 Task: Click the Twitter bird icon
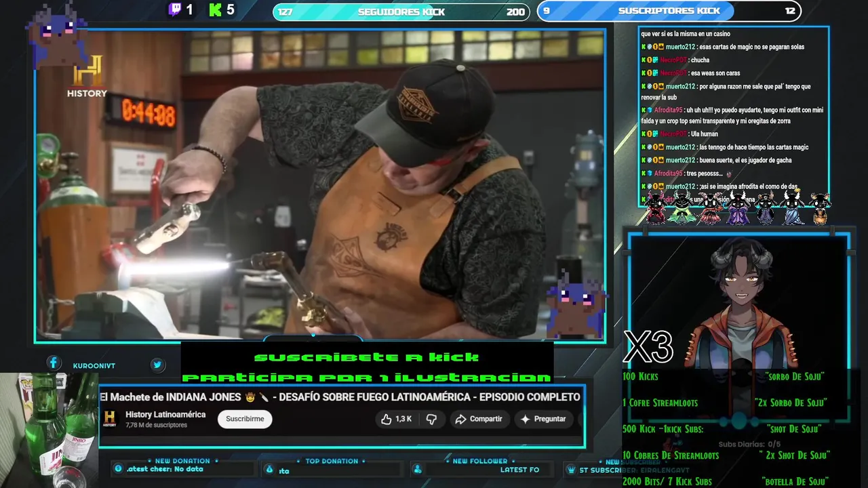[157, 365]
